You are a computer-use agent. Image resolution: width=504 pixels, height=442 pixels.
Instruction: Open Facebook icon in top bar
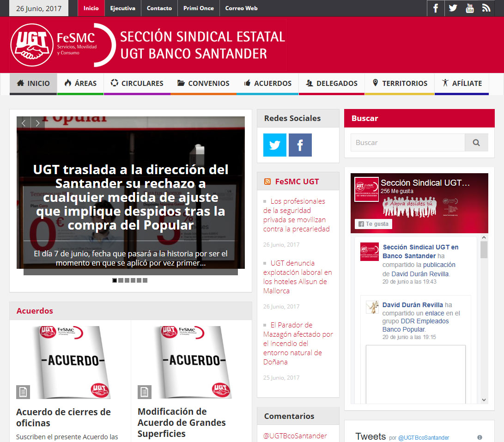[x=436, y=8]
